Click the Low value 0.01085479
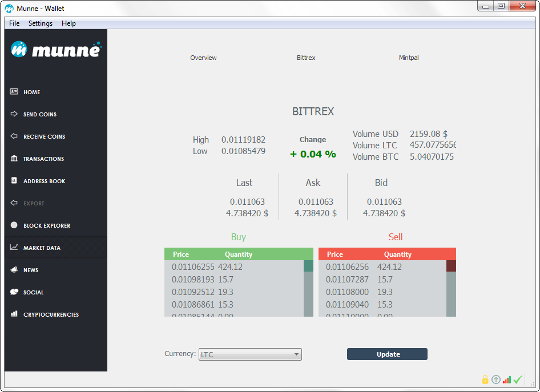540x392 pixels. 244,151
